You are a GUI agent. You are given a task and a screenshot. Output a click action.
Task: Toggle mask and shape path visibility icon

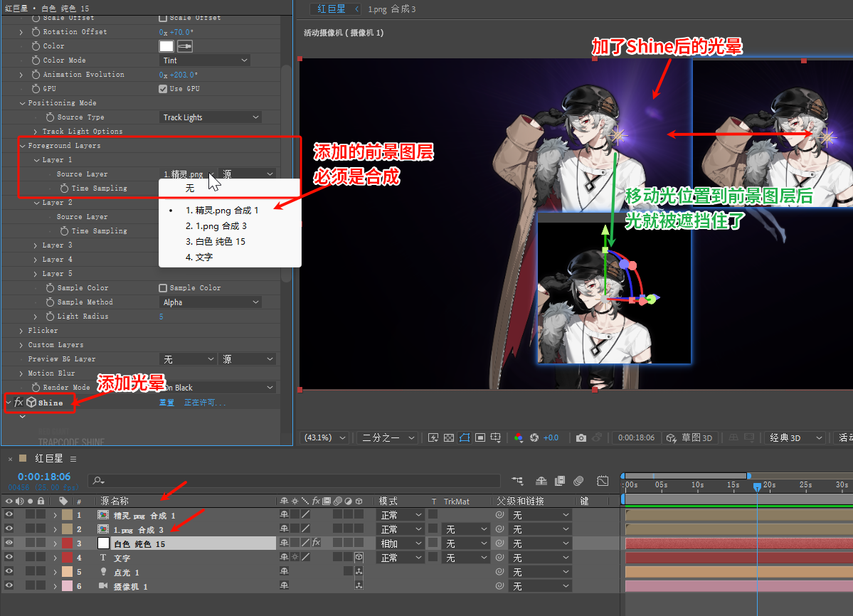pos(465,437)
